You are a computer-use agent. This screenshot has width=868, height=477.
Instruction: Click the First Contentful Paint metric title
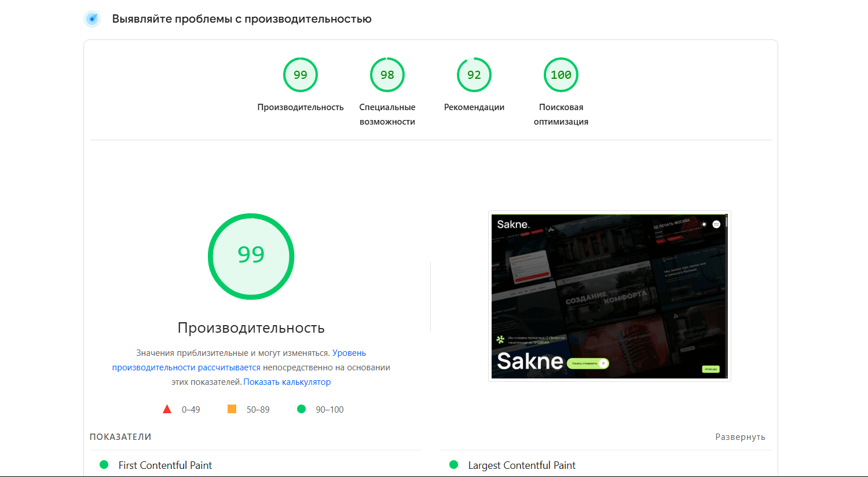tap(165, 465)
